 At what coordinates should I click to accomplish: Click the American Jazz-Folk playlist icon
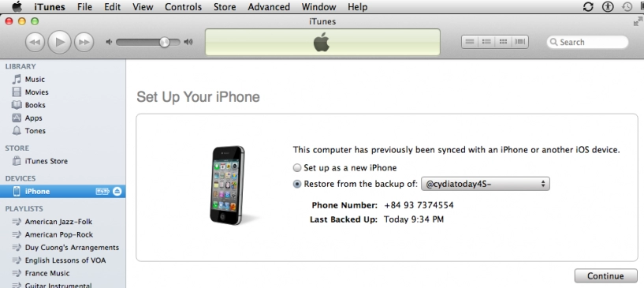coord(17,222)
